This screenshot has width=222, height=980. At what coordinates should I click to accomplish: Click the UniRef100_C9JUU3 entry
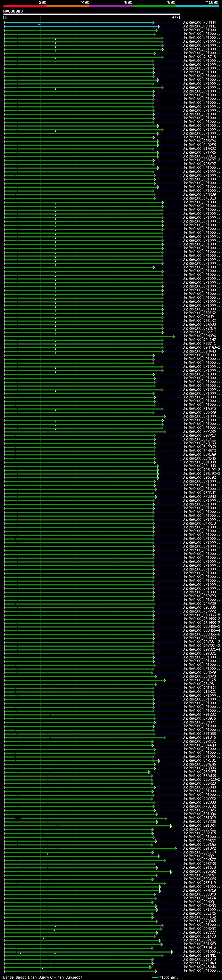pos(199,466)
